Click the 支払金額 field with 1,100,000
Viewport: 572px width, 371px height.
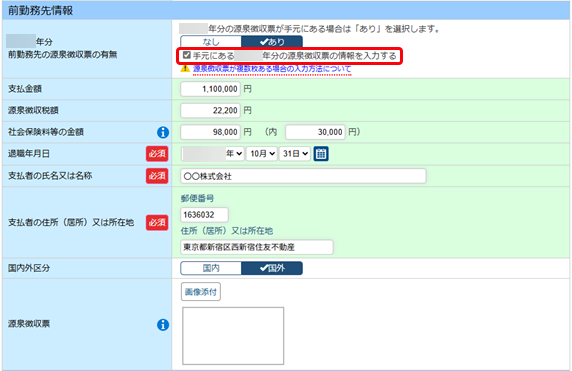[x=210, y=89]
